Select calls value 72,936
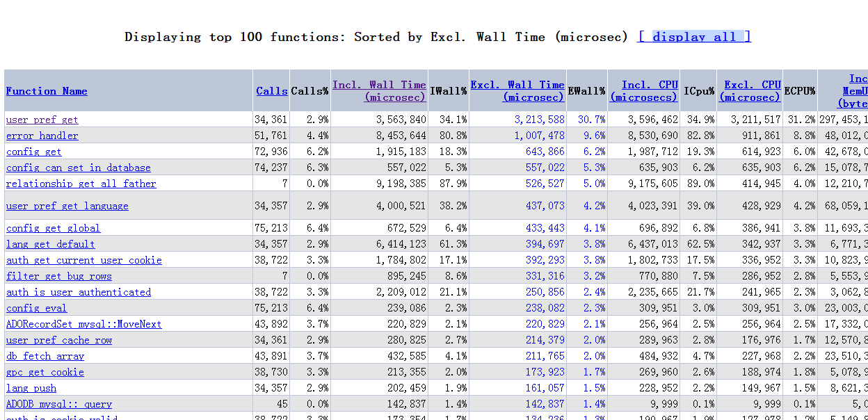 pyautogui.click(x=271, y=152)
